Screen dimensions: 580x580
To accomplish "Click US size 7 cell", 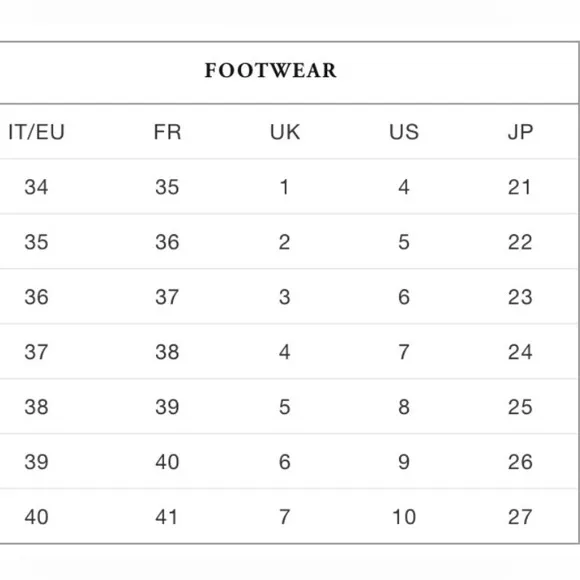I will pyautogui.click(x=404, y=352).
